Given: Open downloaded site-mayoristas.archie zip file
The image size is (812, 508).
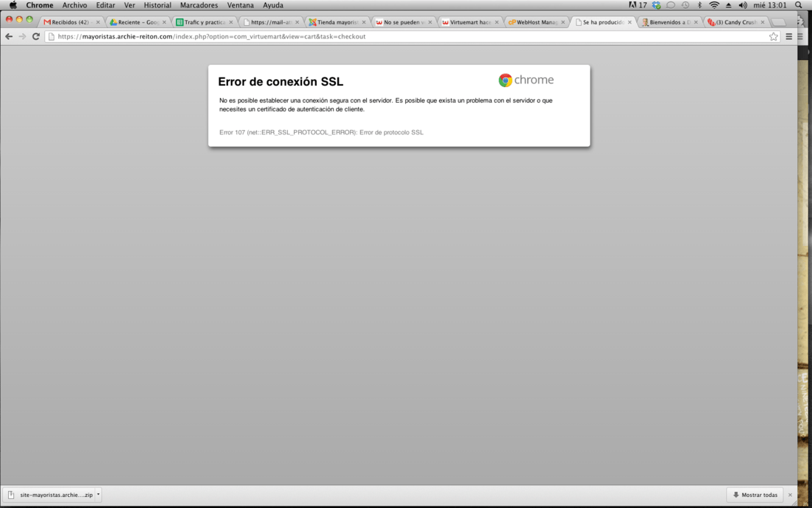Looking at the screenshot, I should pos(51,495).
